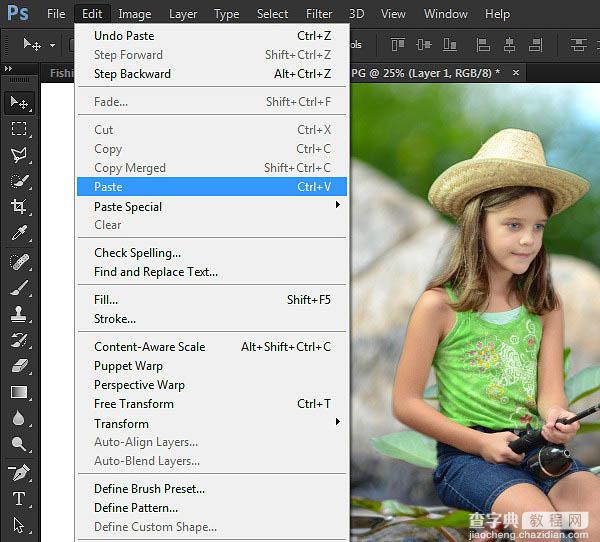Open the Select menu
The height and width of the screenshot is (542, 600).
pos(272,14)
